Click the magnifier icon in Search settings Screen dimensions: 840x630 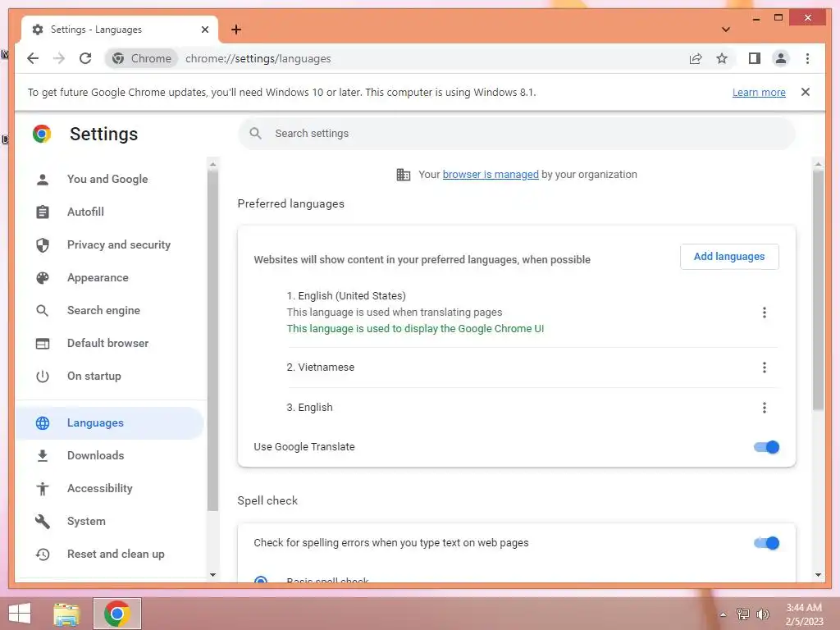[x=256, y=134]
